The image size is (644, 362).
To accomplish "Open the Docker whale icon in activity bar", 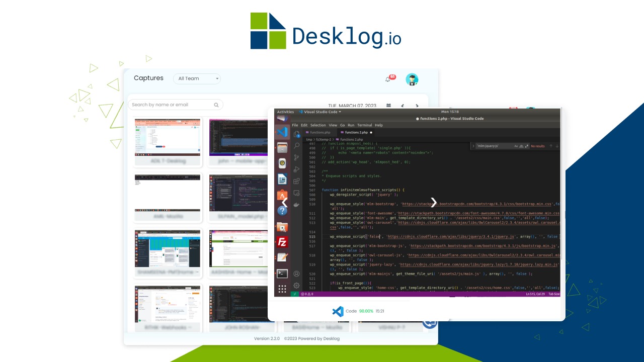I will click(296, 205).
